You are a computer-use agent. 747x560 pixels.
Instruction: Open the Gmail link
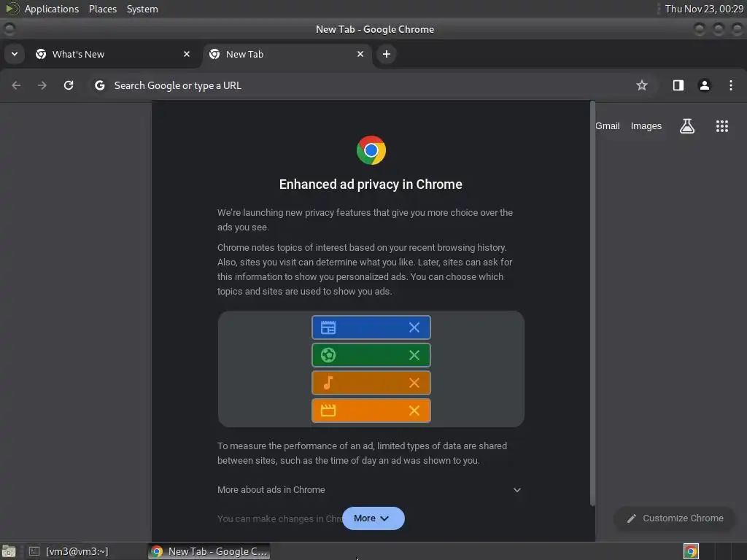point(607,125)
